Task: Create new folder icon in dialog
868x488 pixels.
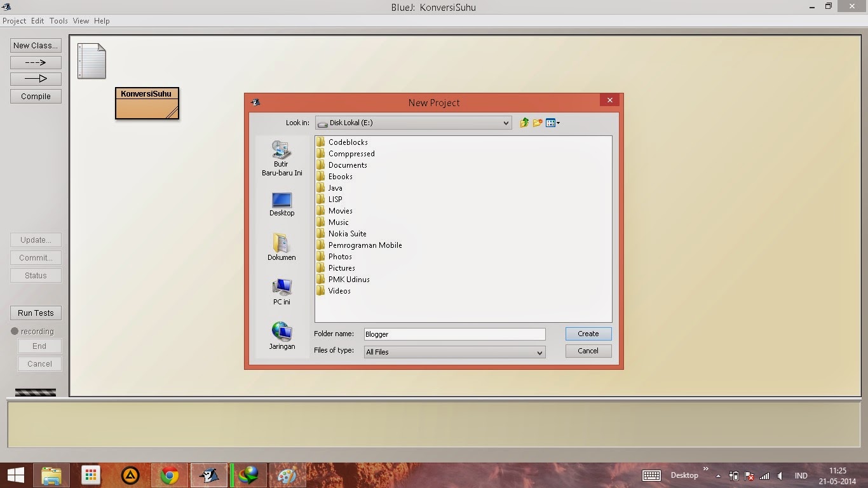Action: pos(538,123)
